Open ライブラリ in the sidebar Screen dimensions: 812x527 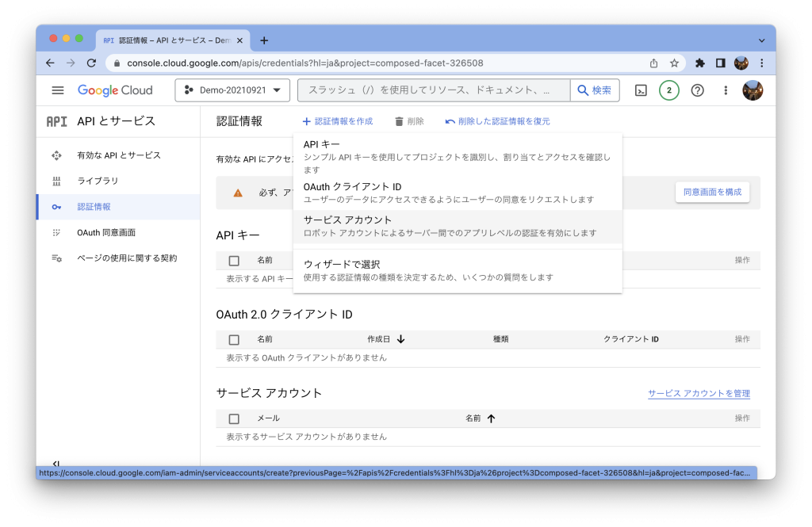(119, 181)
